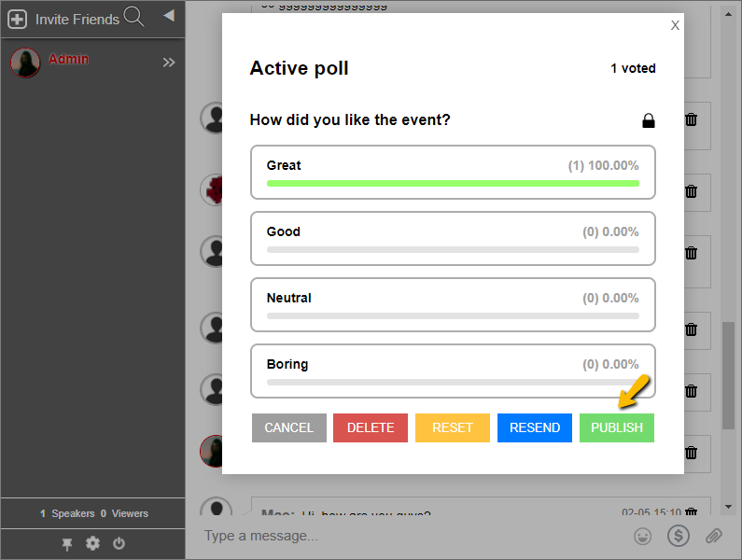This screenshot has width=742, height=560.
Task: Open settings gear in sidebar footer
Action: [92, 544]
